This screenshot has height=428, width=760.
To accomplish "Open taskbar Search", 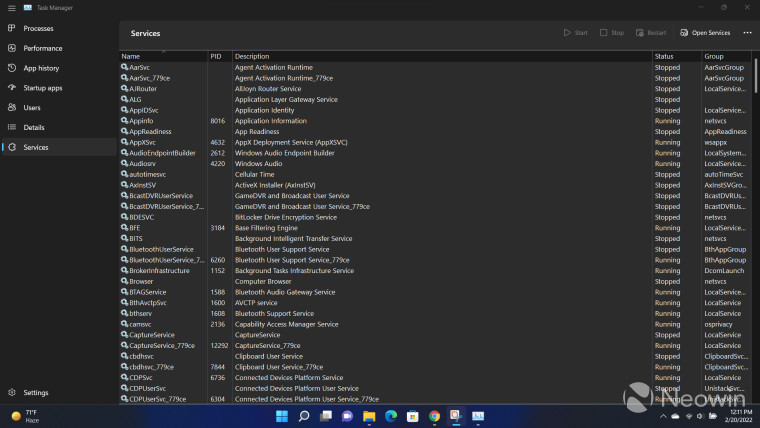I will pyautogui.click(x=304, y=416).
